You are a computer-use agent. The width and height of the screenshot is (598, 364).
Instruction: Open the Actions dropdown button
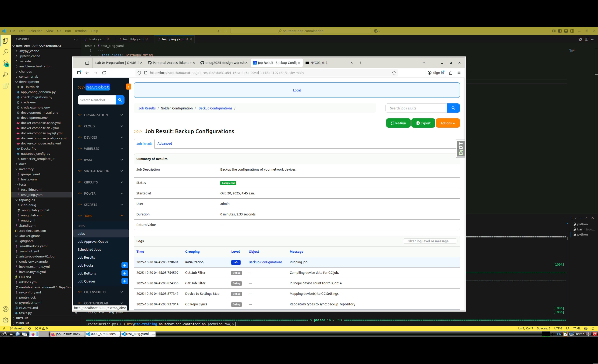click(447, 123)
